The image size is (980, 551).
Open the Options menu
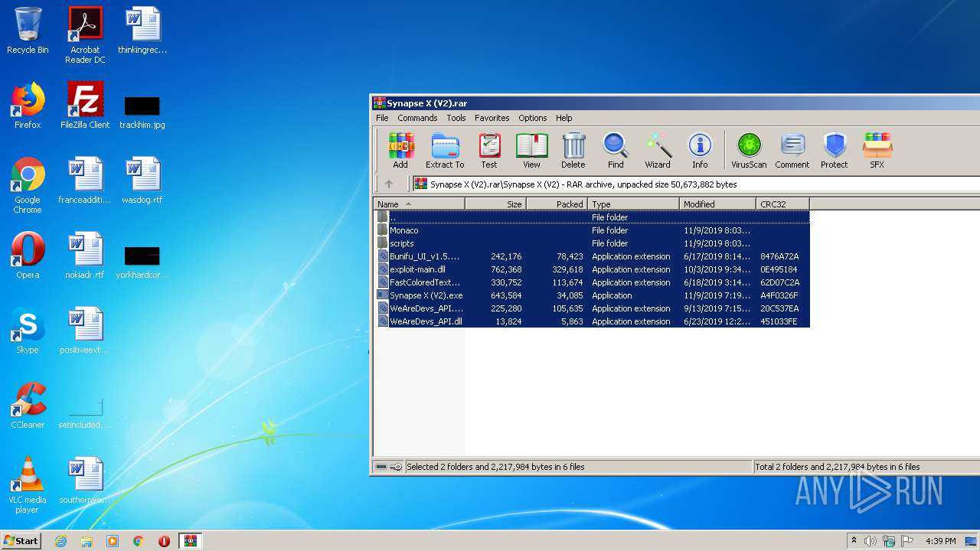pyautogui.click(x=532, y=118)
